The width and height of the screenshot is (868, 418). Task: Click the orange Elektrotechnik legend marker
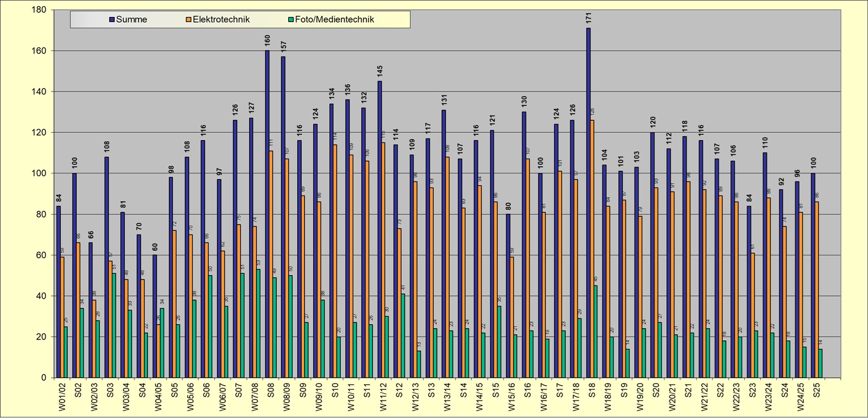pos(189,20)
